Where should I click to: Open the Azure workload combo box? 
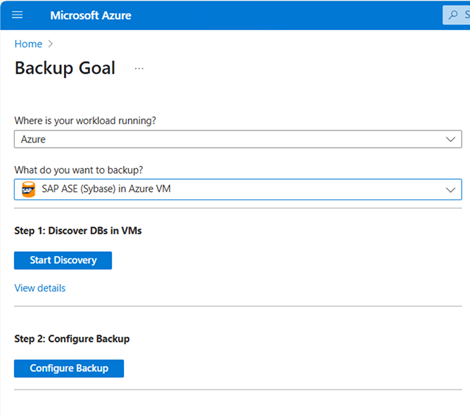(x=238, y=139)
